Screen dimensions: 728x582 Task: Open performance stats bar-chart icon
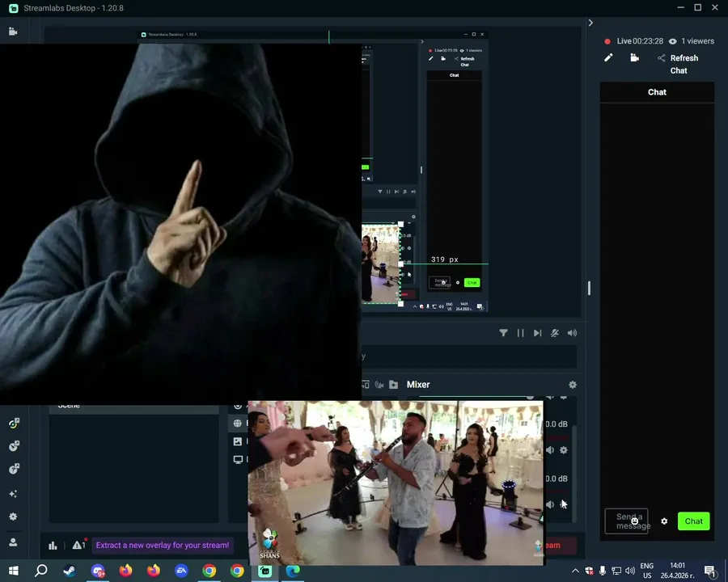point(53,546)
